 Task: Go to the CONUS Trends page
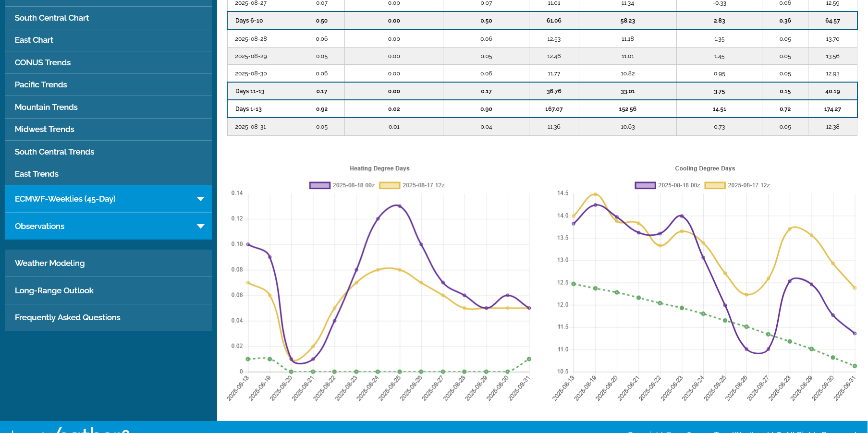tap(43, 62)
